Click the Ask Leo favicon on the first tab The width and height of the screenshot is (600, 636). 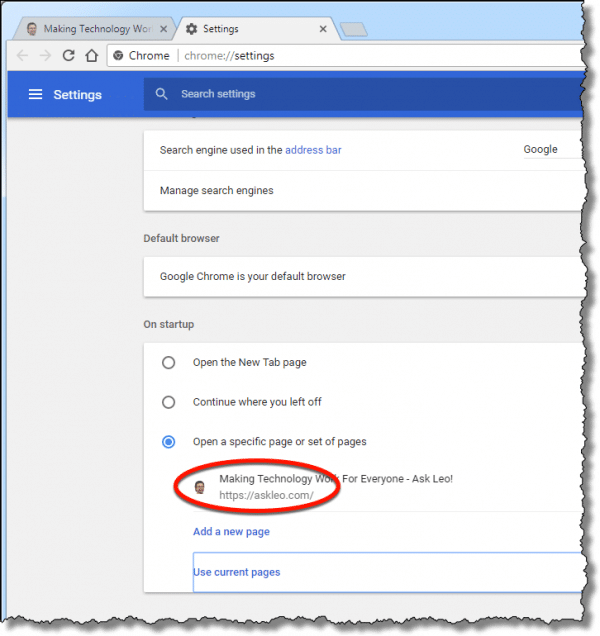(x=32, y=29)
